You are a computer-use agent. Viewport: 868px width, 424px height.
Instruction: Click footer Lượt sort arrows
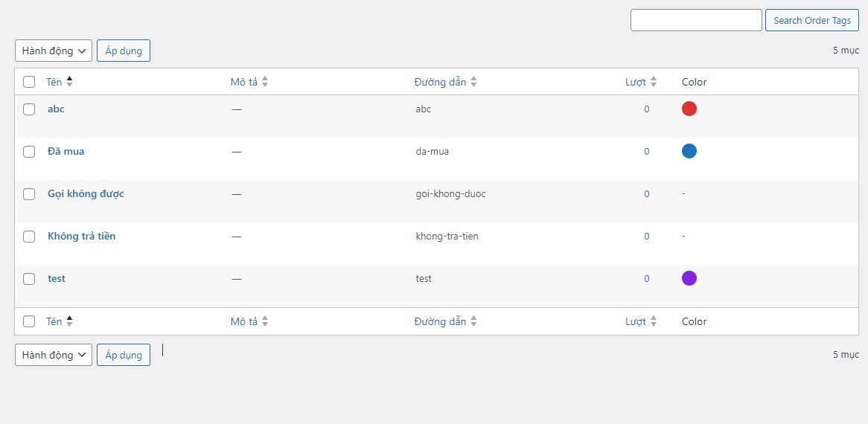pyautogui.click(x=653, y=321)
